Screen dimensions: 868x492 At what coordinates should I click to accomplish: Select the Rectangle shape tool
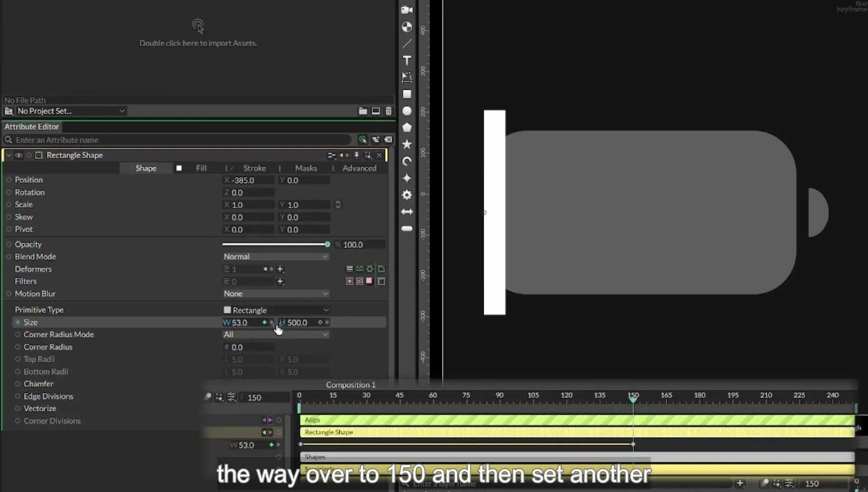tap(407, 94)
